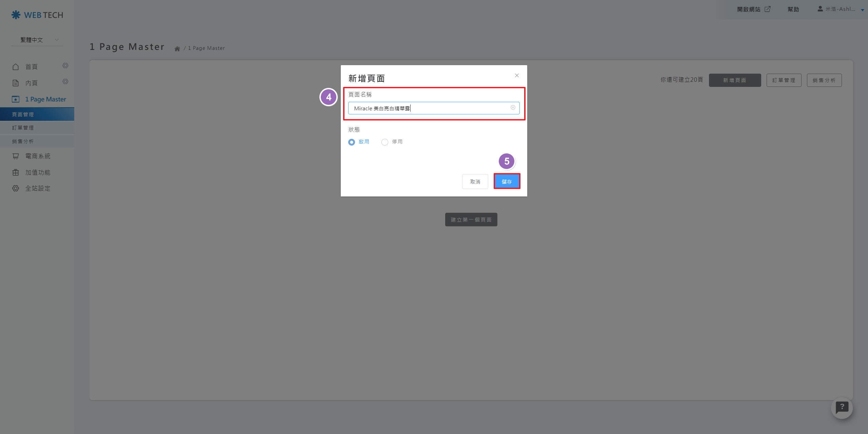This screenshot has width=868, height=434.
Task: Click the home icon in breadcrumb
Action: (x=177, y=49)
